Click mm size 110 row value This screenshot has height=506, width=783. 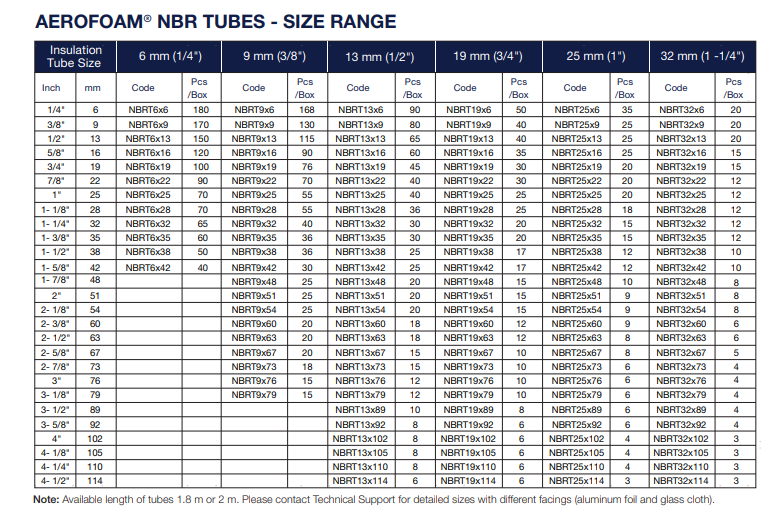click(95, 467)
